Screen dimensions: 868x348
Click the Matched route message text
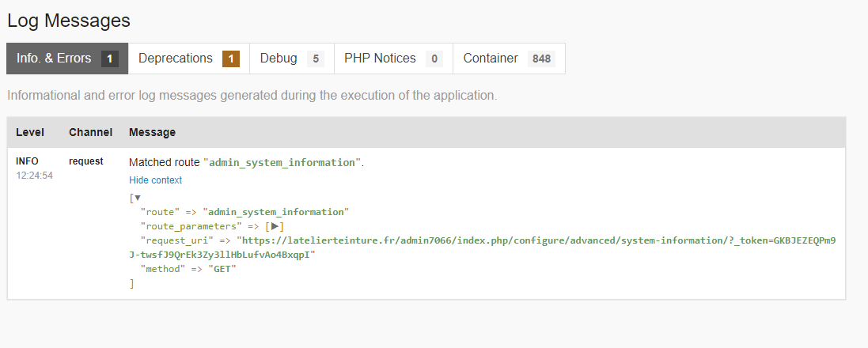tap(246, 163)
